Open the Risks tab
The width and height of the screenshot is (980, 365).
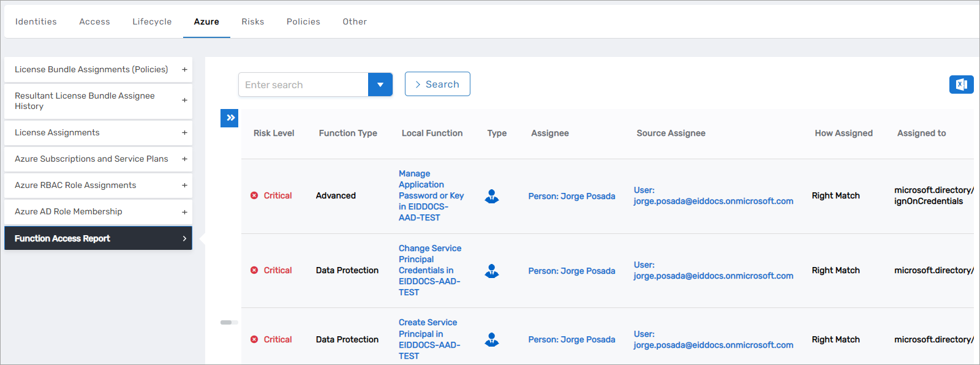[252, 21]
